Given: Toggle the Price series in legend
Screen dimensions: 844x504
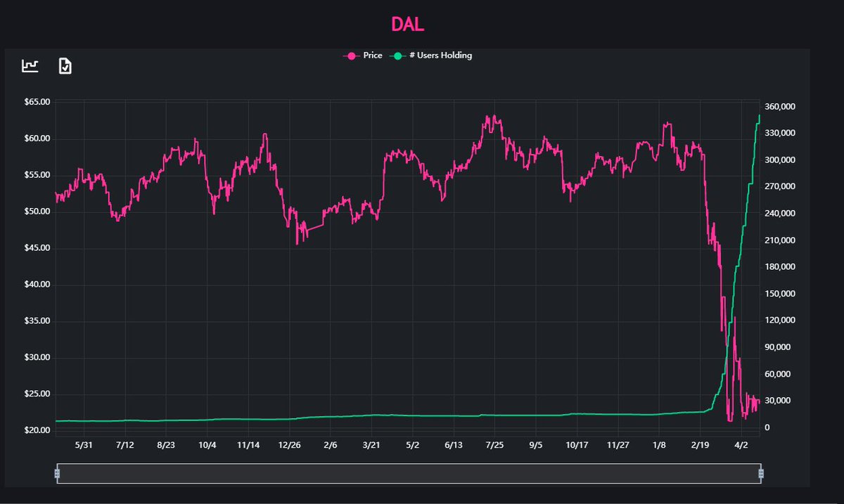Looking at the screenshot, I should pos(362,56).
